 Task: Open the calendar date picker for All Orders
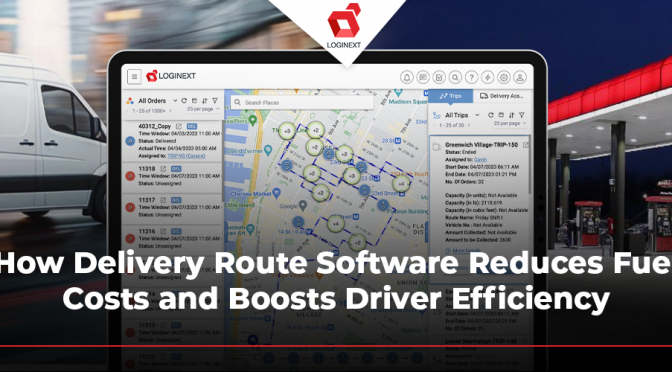(194, 101)
